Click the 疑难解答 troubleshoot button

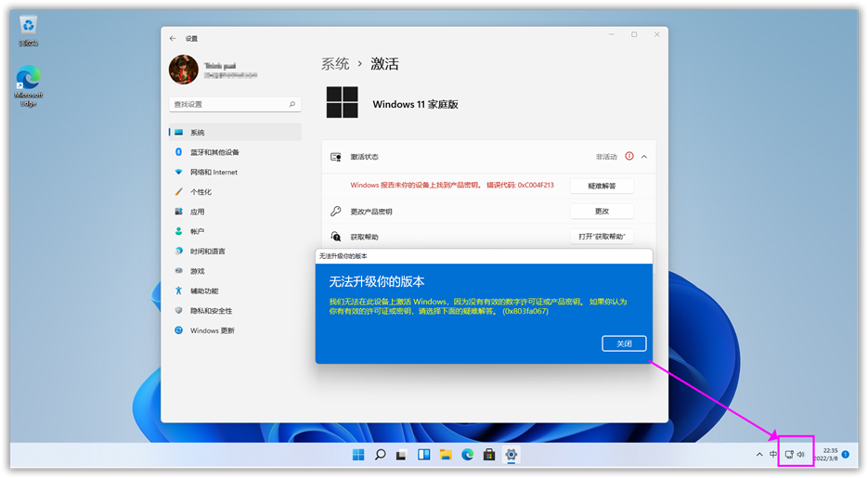[x=602, y=186]
